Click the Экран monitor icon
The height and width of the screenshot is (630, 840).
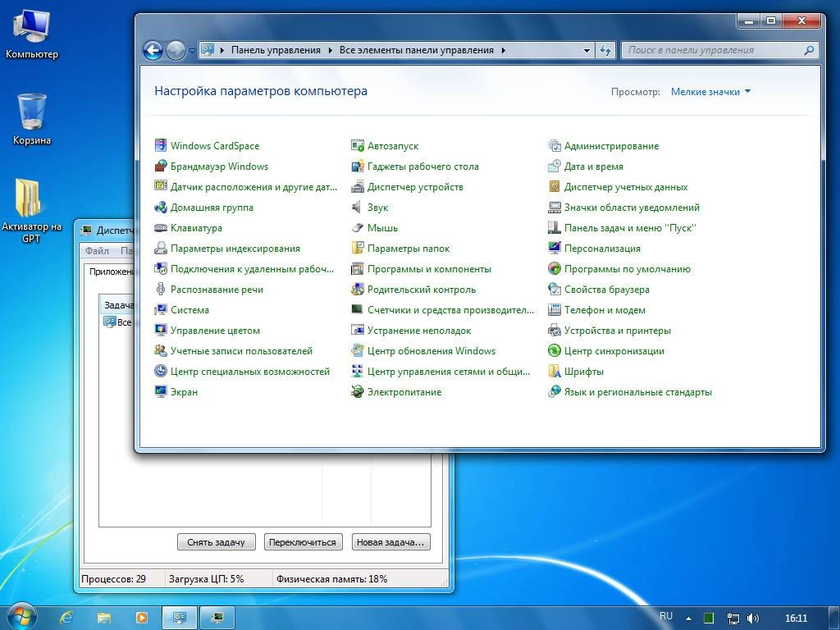click(160, 391)
